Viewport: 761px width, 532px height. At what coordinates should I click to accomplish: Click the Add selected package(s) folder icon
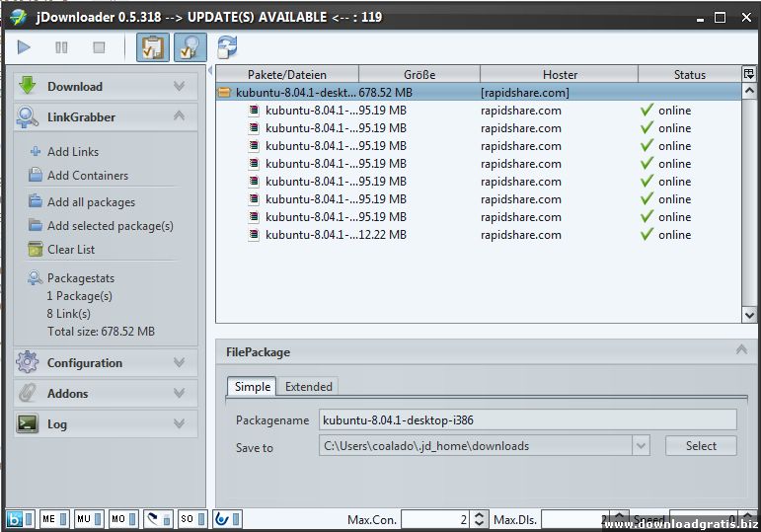click(x=36, y=225)
